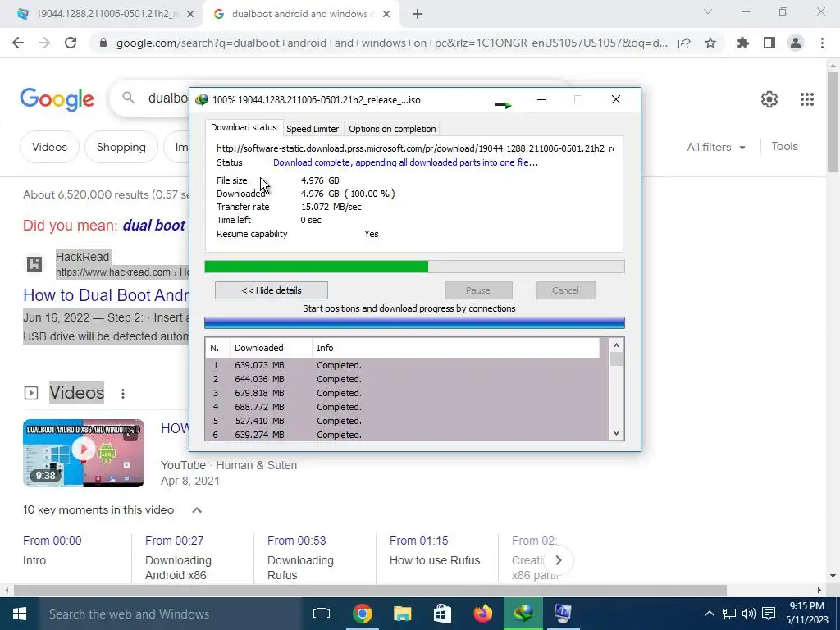Select connection row 6 with 639.274 MB
The width and height of the screenshot is (840, 630).
click(x=407, y=435)
